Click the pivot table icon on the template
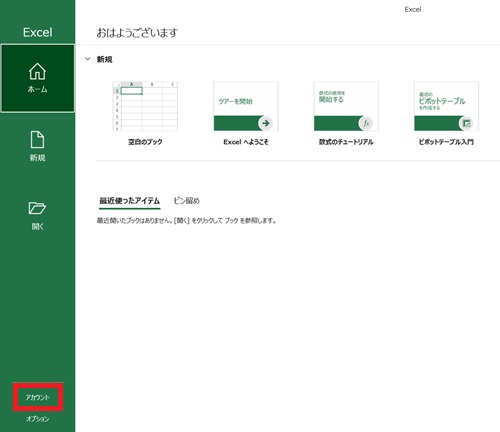This screenshot has width=500, height=432. point(466,123)
